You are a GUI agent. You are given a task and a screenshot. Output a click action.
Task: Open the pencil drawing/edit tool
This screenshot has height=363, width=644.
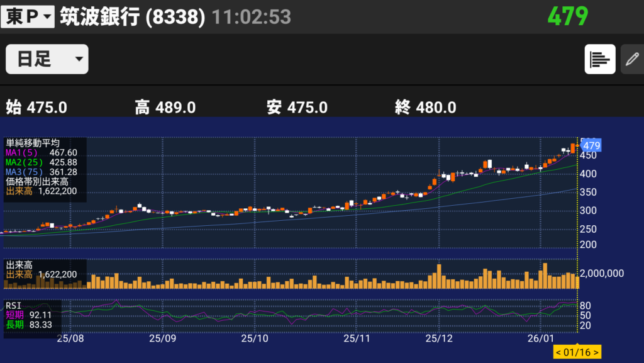pos(631,59)
